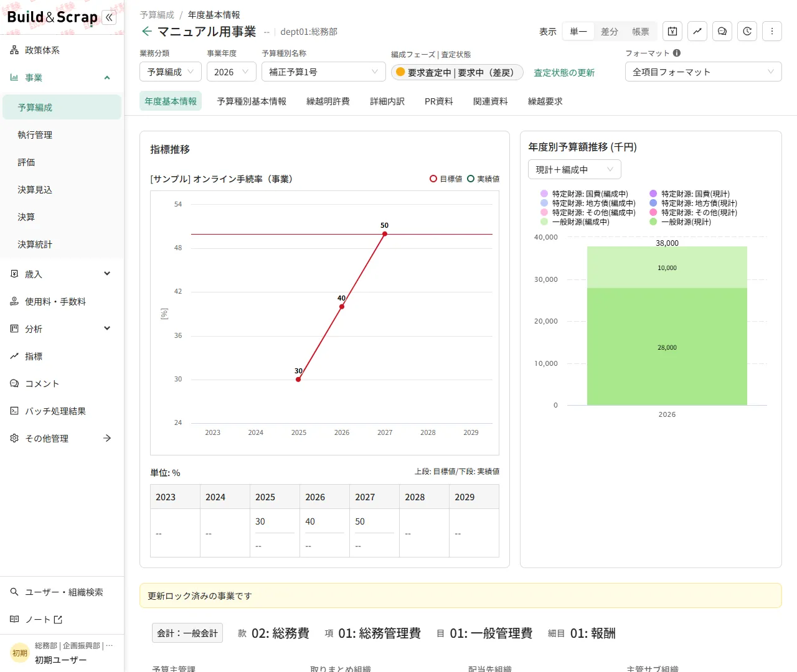Viewport: 797px width, 672px height.
Task: Click the バッチ処理結果 terminal icon
Action: (x=14, y=411)
